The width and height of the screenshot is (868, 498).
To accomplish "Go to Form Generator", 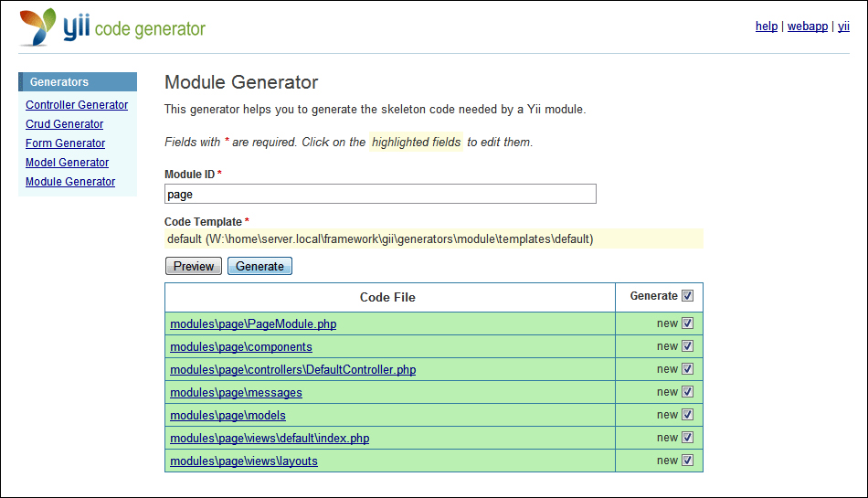I will point(65,143).
